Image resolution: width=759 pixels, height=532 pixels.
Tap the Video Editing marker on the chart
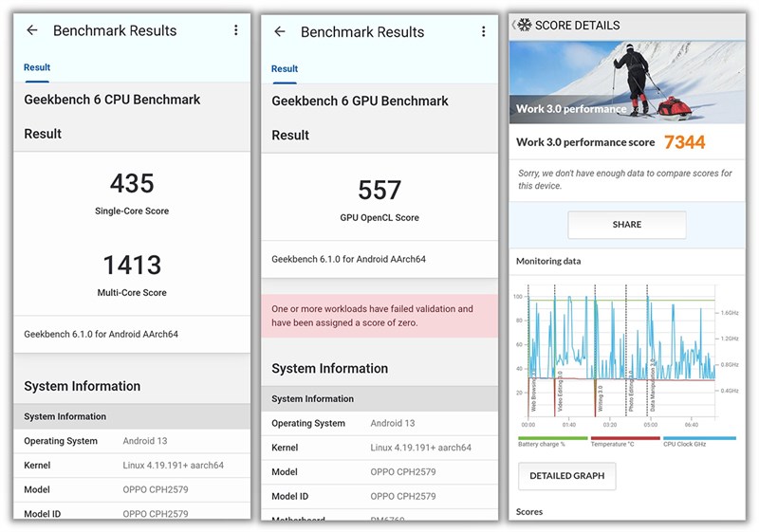pos(560,392)
